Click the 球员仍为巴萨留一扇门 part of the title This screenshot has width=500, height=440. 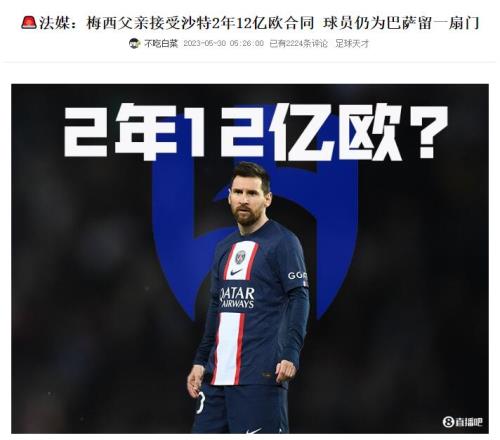click(401, 23)
